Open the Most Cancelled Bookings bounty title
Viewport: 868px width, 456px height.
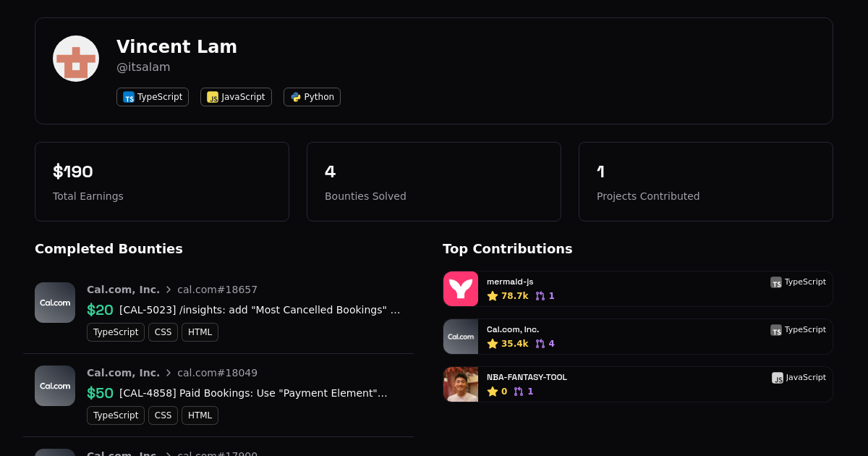260,310
